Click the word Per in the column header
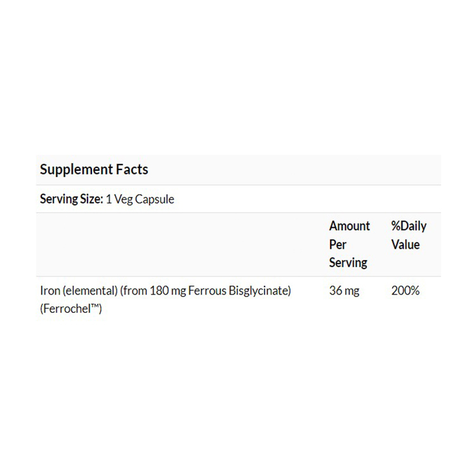 pyautogui.click(x=338, y=244)
